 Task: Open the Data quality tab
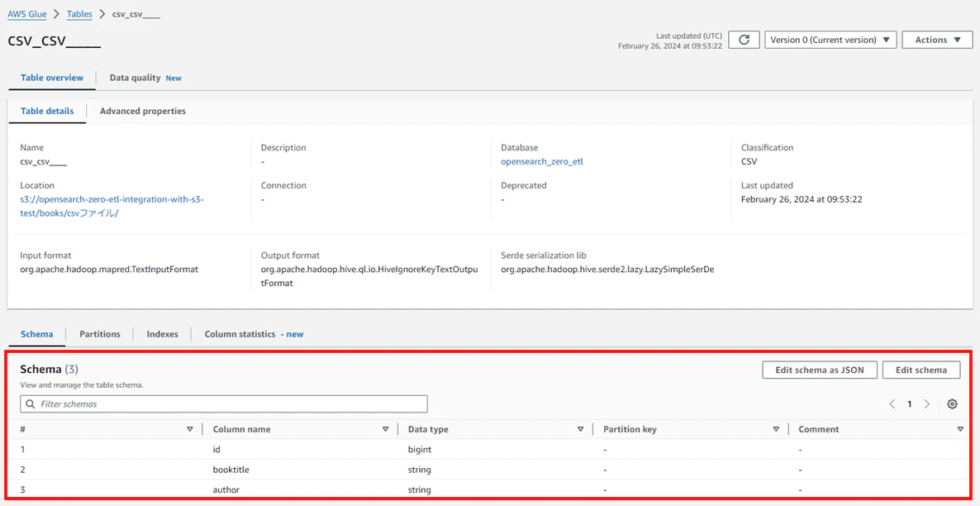145,78
